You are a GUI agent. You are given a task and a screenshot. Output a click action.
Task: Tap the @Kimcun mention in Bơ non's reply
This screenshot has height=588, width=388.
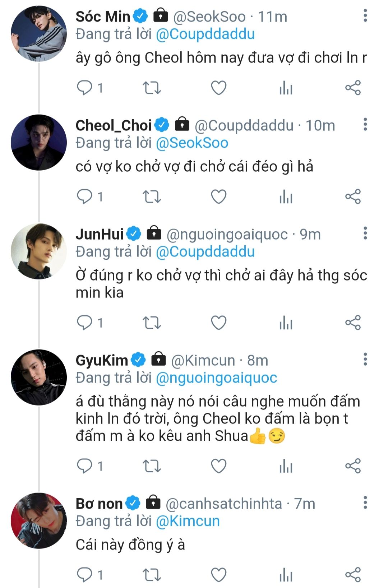click(188, 521)
